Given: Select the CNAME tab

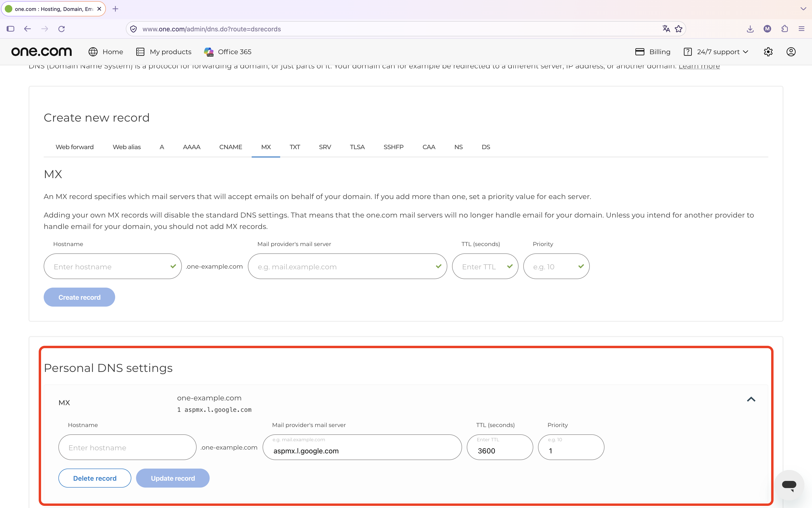Looking at the screenshot, I should [x=231, y=147].
